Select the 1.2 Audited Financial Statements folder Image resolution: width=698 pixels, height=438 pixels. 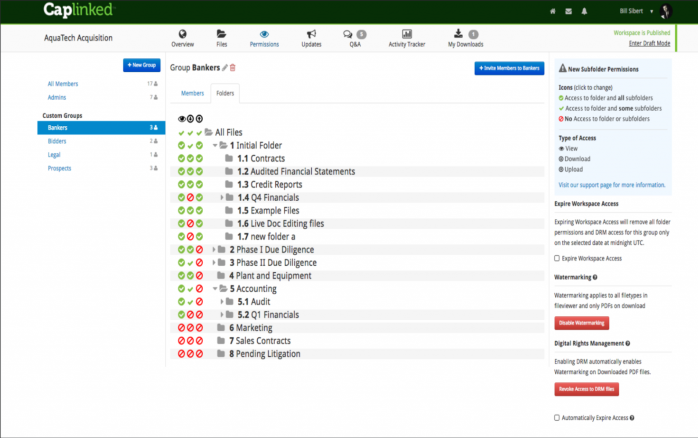click(x=296, y=171)
